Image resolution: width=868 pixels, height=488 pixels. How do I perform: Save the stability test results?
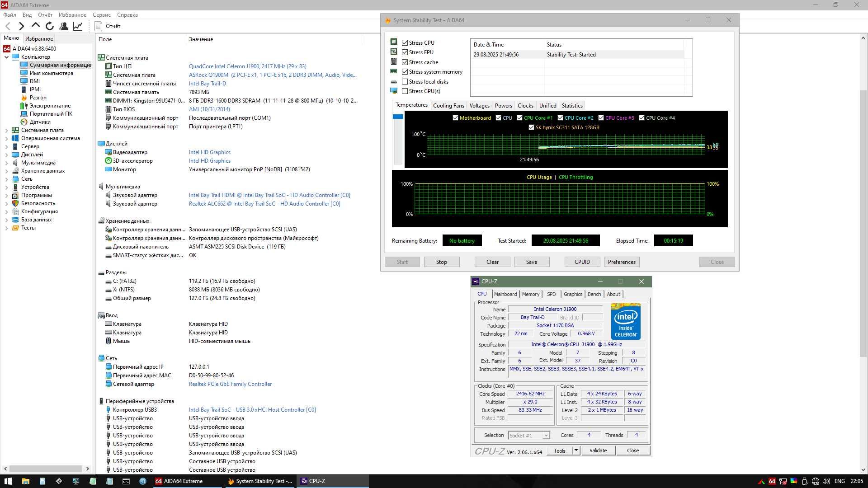(x=532, y=262)
